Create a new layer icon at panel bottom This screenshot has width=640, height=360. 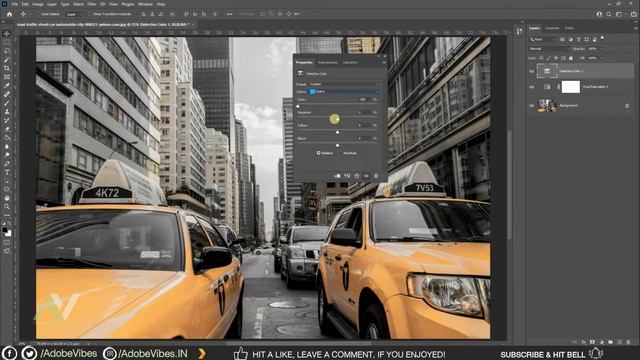pyautogui.click(x=620, y=342)
